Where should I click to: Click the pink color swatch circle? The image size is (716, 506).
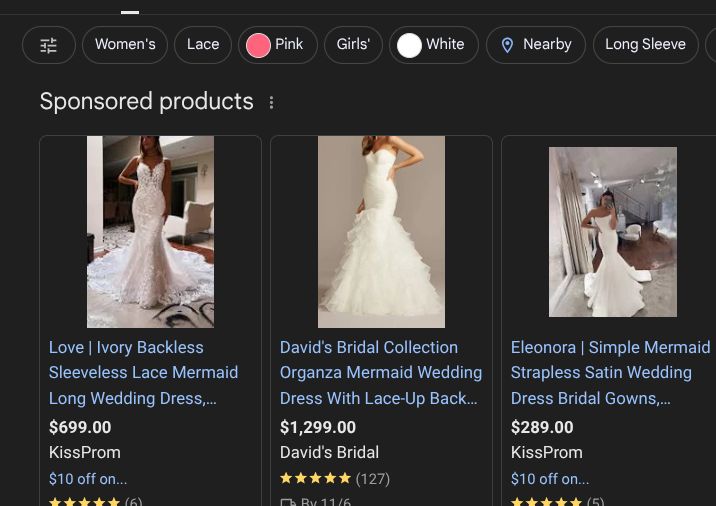pos(258,45)
